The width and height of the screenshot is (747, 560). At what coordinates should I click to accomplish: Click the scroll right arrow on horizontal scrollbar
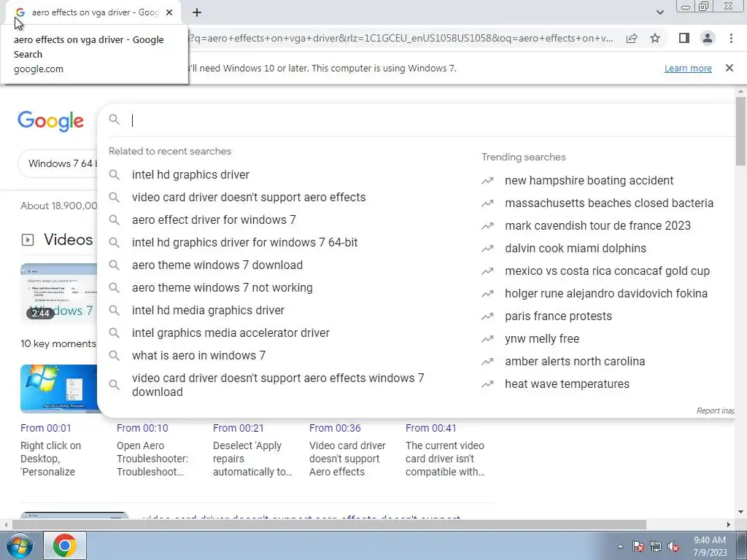point(729,524)
